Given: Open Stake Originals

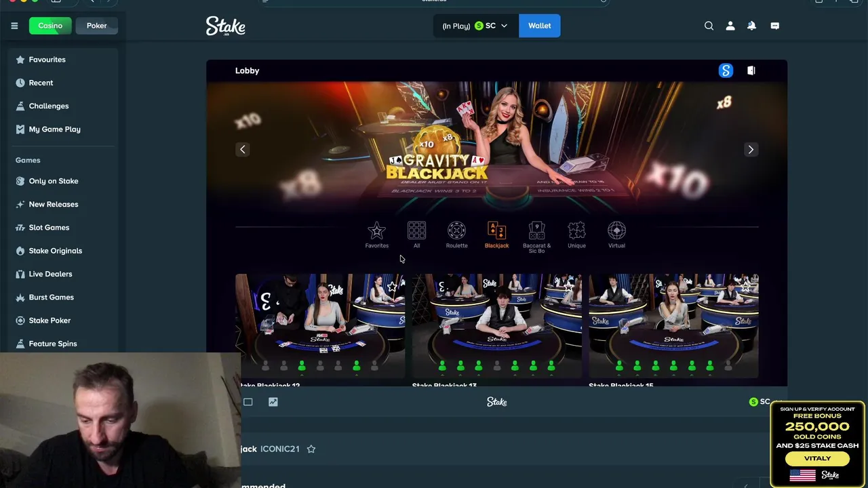Looking at the screenshot, I should pos(62,251).
